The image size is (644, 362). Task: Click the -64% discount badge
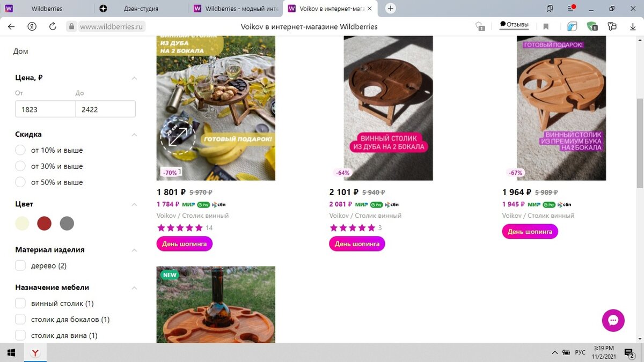(x=342, y=173)
